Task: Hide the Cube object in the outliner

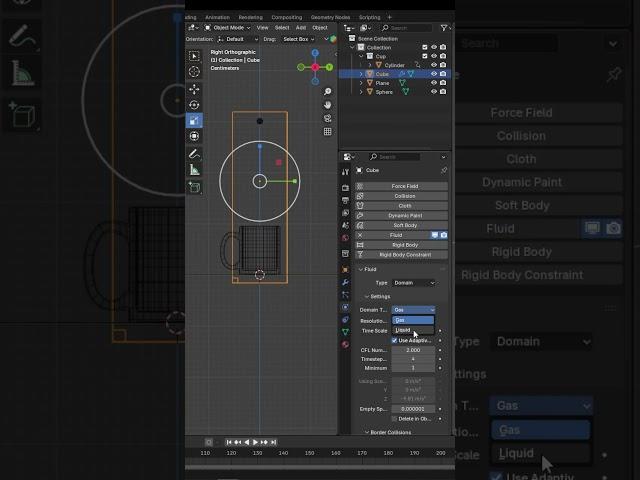Action: tap(434, 74)
